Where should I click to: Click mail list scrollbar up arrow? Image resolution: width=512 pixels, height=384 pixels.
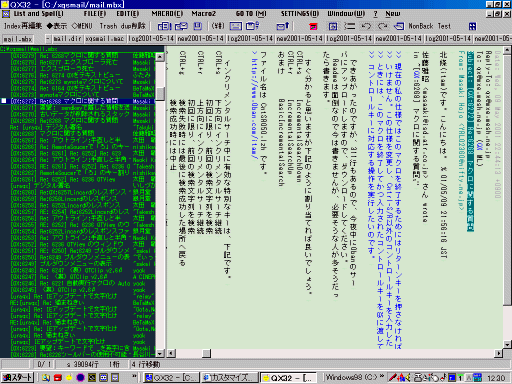[160, 57]
